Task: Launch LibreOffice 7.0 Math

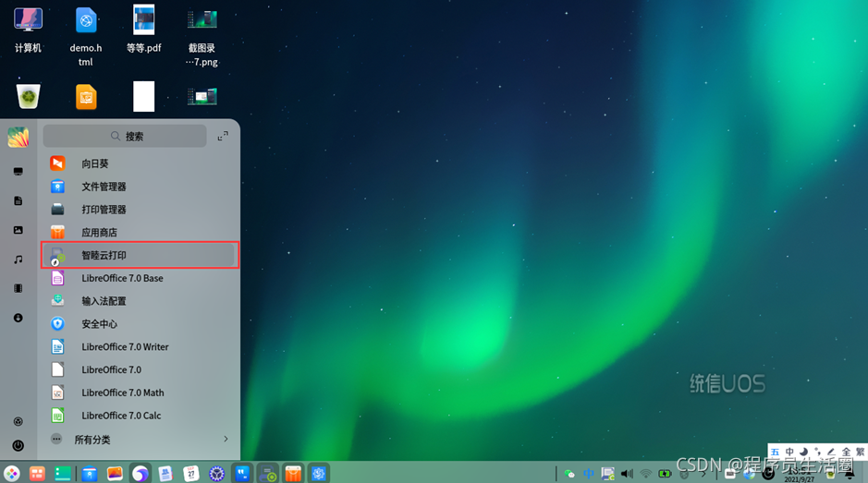Action: click(140, 392)
